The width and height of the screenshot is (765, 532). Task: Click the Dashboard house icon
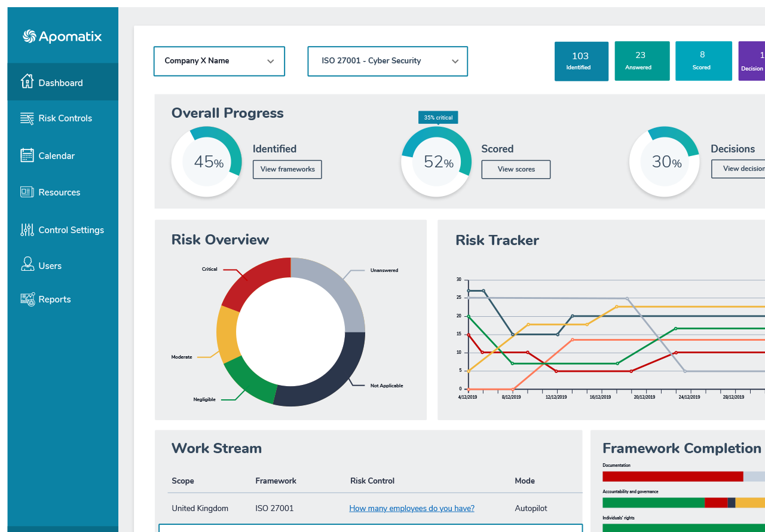pyautogui.click(x=27, y=81)
